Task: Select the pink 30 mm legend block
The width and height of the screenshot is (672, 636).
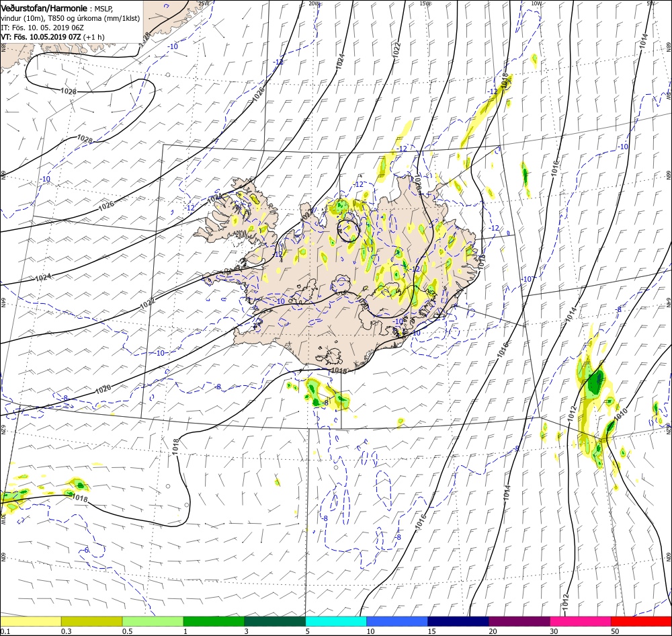Action: 581,621
